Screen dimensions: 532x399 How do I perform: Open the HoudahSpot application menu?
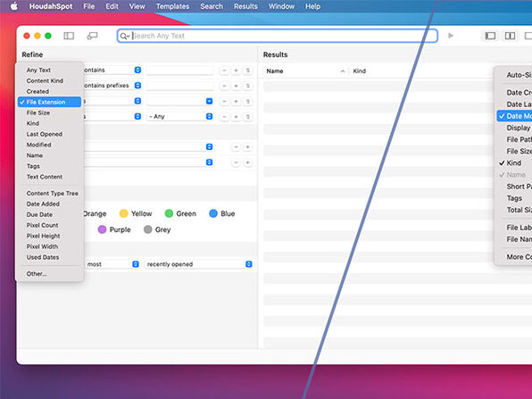(51, 6)
